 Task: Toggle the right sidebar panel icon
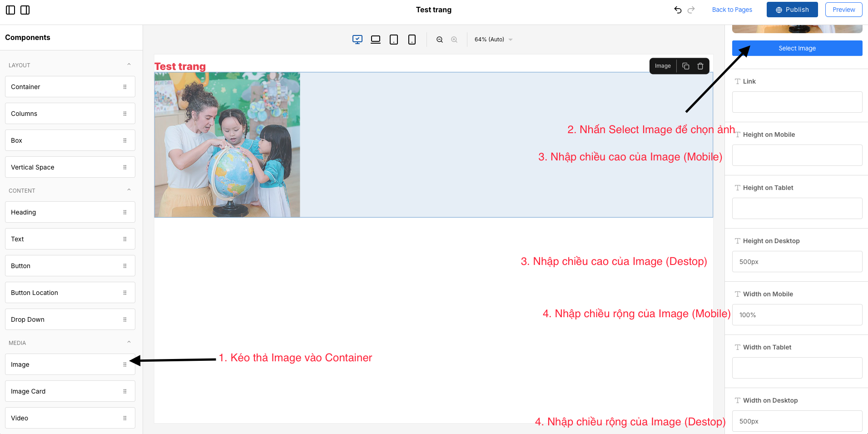(x=25, y=10)
